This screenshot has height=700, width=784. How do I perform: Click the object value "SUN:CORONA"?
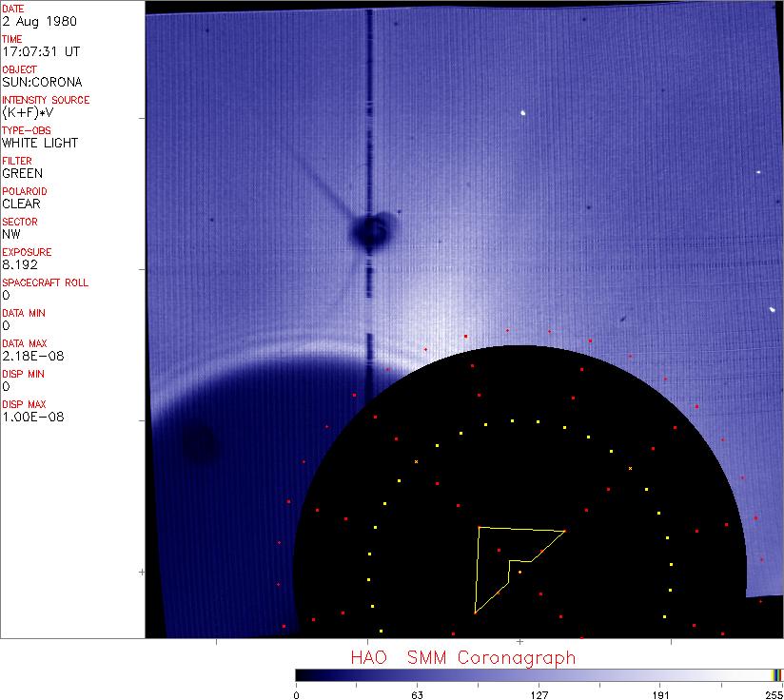tap(42, 82)
